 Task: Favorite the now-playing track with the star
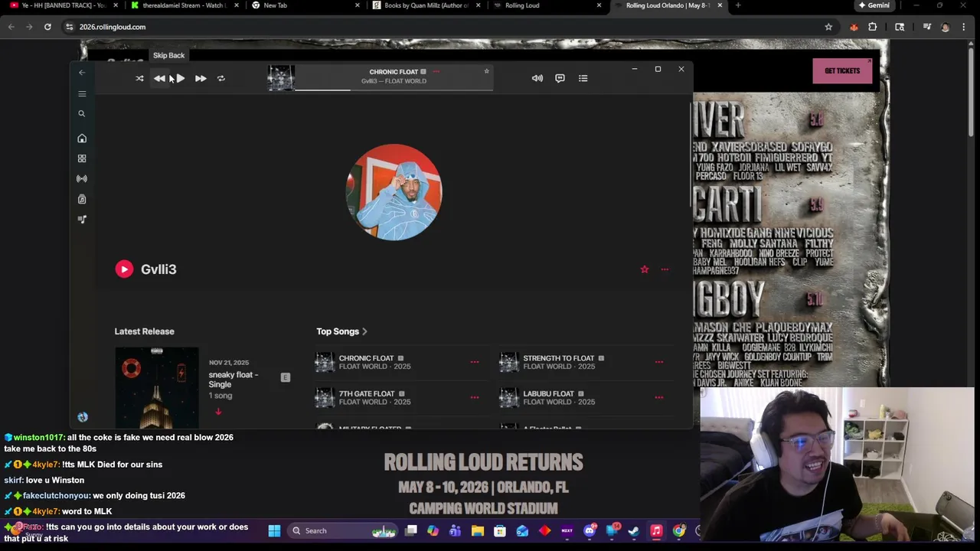coord(486,72)
